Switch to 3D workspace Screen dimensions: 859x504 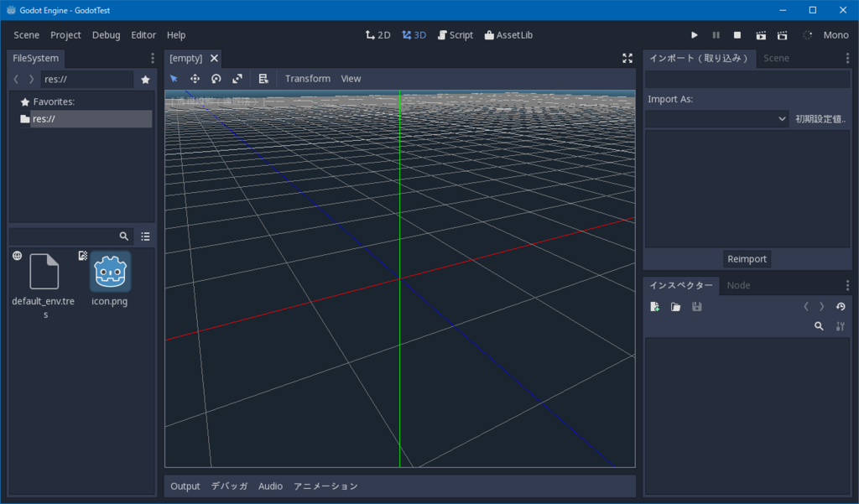tap(414, 35)
